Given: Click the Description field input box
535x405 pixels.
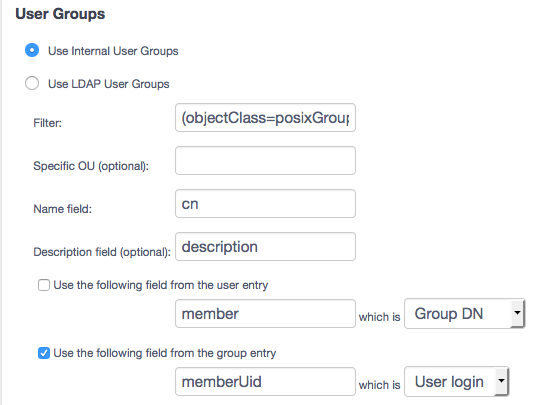Looking at the screenshot, I should point(265,247).
